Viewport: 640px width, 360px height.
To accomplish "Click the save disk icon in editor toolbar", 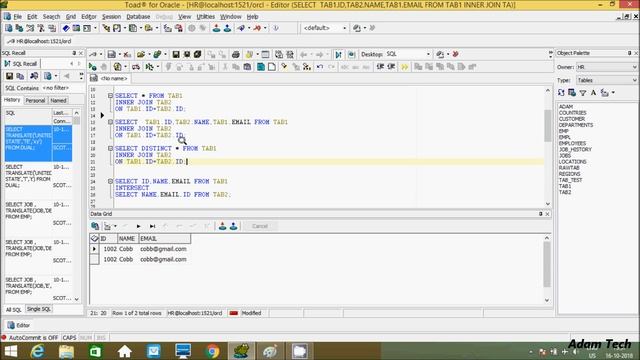I will [x=176, y=54].
